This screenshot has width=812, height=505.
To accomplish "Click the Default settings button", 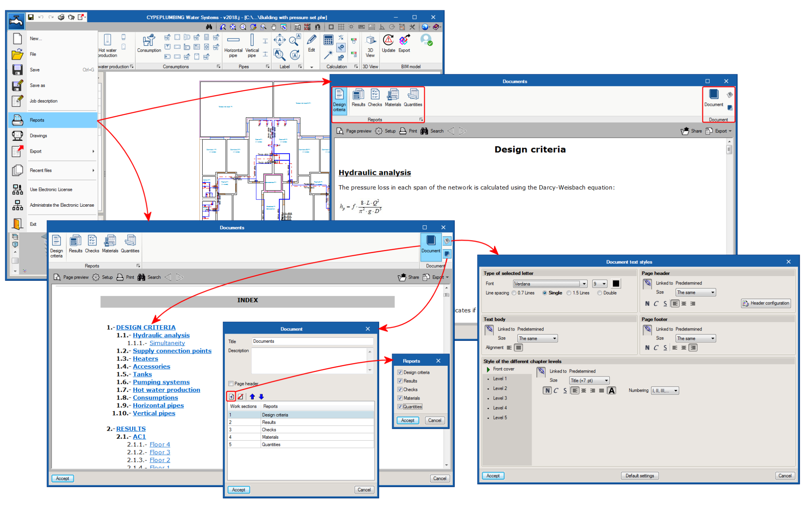I will tap(640, 476).
